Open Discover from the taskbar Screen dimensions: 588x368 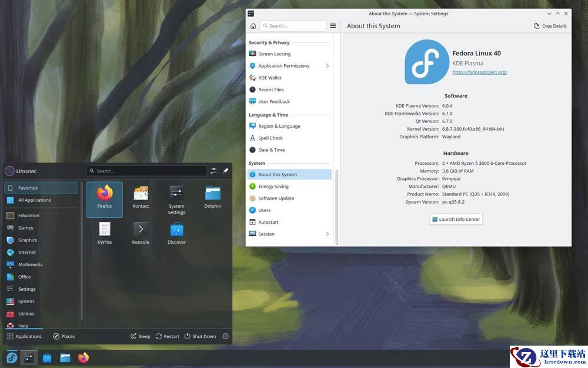pyautogui.click(x=47, y=358)
